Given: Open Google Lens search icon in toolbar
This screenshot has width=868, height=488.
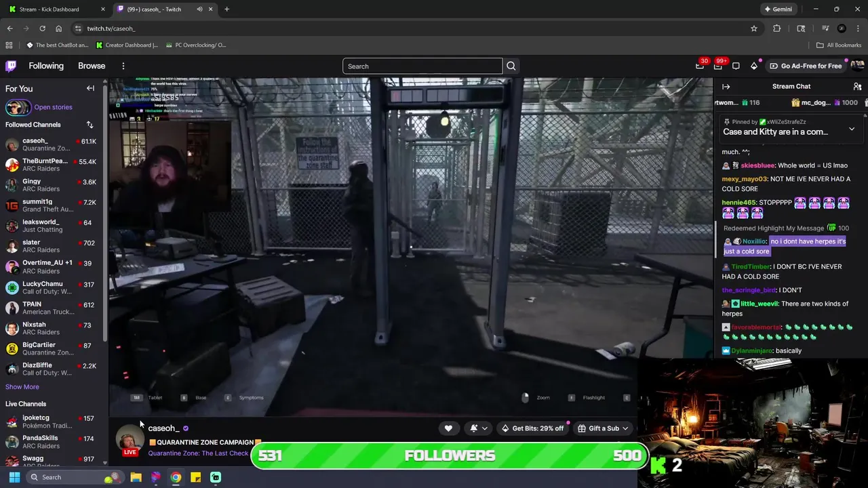Looking at the screenshot, I should (801, 28).
